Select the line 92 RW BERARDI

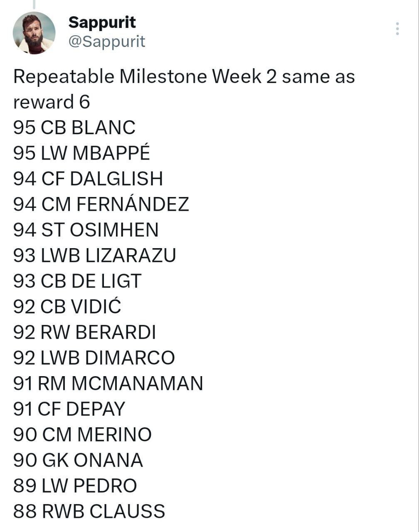tap(84, 332)
